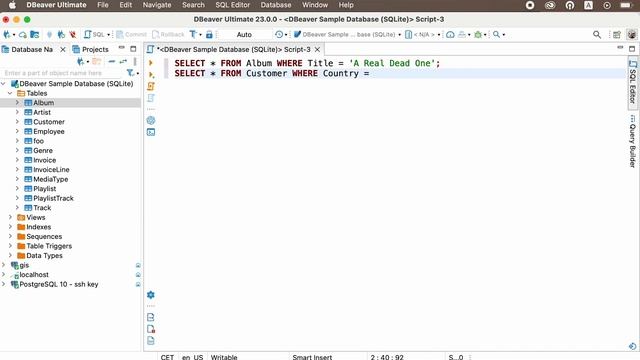Click the navigator filter funnel icon
The height and width of the screenshot is (360, 640).
(130, 73)
